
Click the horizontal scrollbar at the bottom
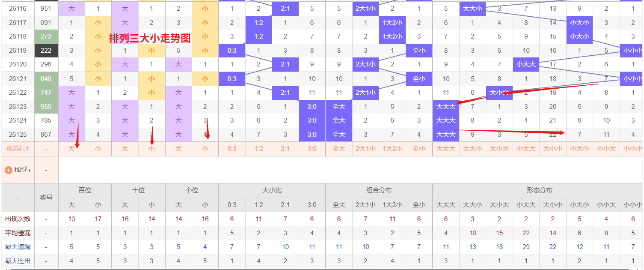[322, 269]
